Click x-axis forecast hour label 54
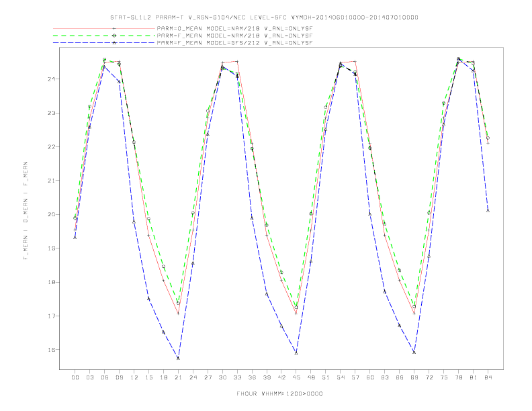The image size is (532, 411). pos(341,377)
